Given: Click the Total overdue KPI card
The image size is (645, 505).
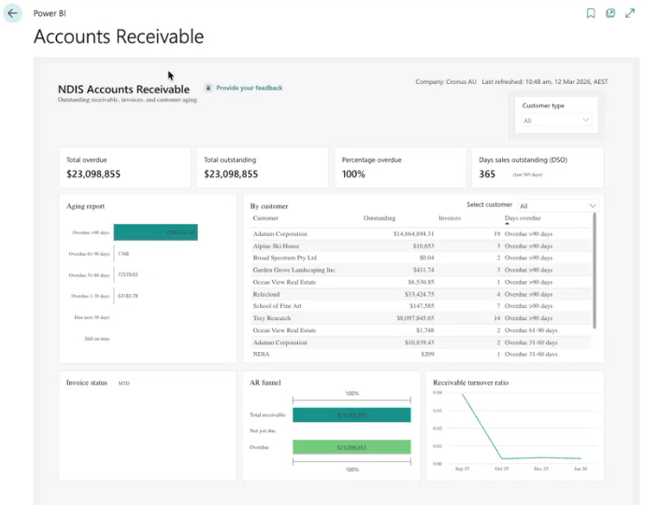Looking at the screenshot, I should point(124,167).
